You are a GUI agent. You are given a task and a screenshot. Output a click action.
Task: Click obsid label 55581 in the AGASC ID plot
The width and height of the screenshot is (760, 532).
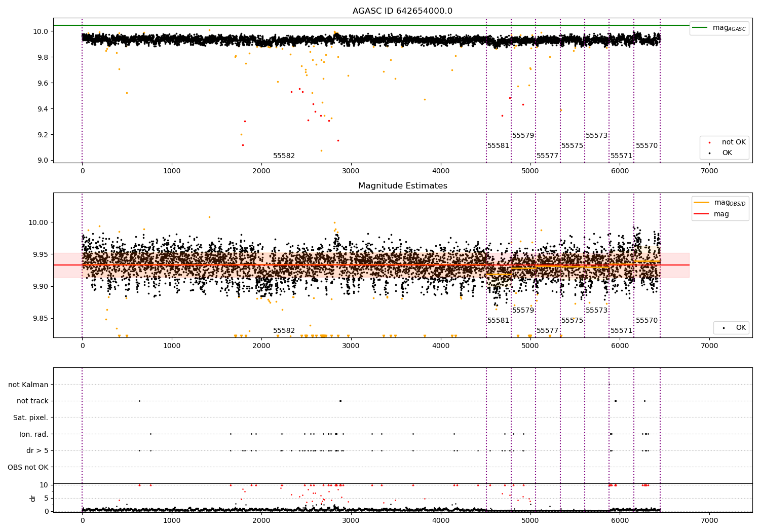(499, 146)
